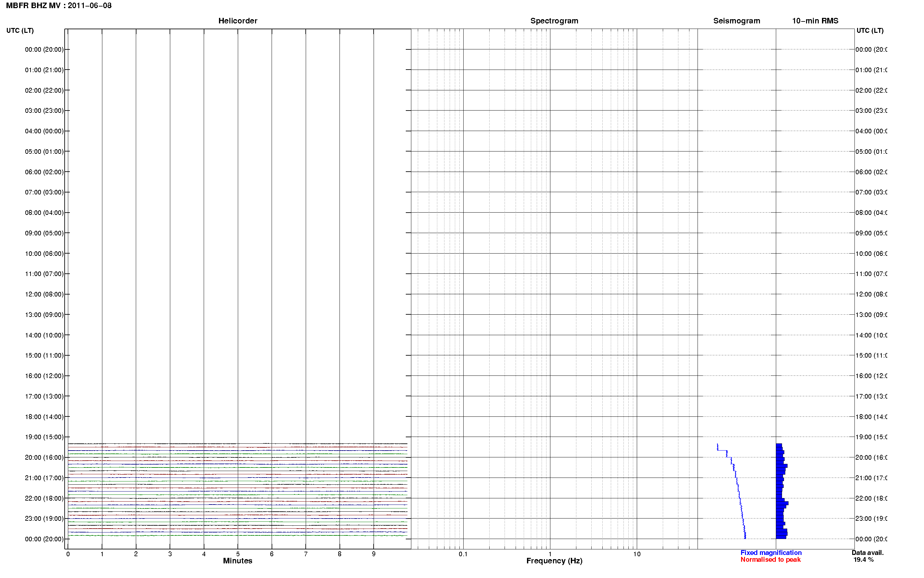The image size is (924, 578).
Task: Click the left time label 13:00 (09:00)
Action: 44,315
